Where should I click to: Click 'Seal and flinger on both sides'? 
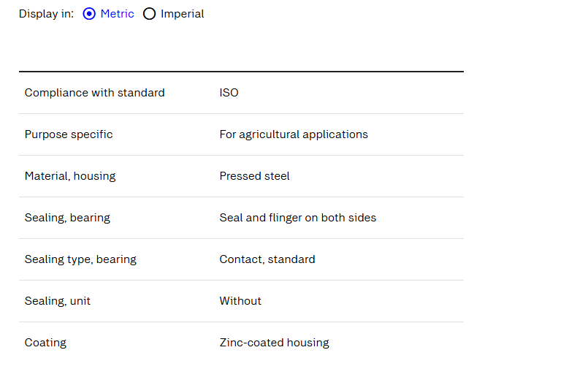(x=298, y=218)
